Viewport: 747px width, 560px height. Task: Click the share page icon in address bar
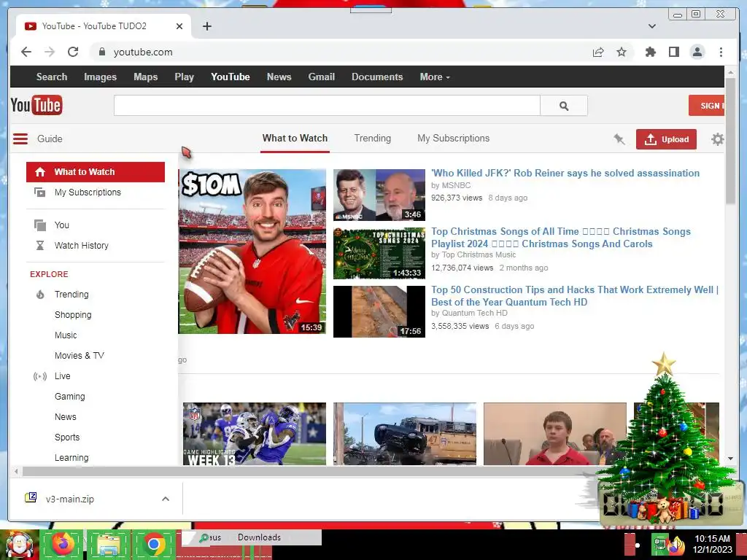click(x=598, y=52)
